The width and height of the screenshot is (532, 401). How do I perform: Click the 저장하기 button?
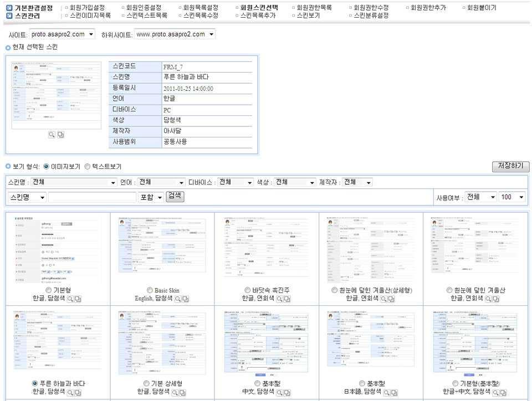tap(510, 167)
